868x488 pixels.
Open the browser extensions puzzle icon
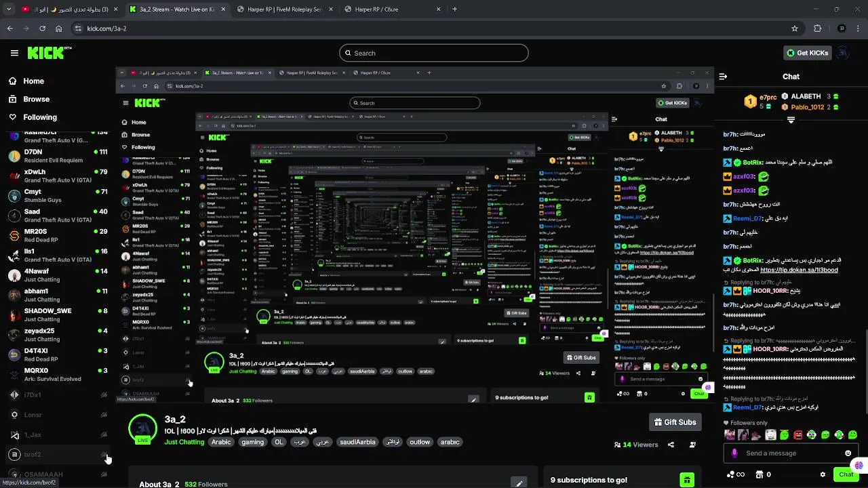pos(817,28)
